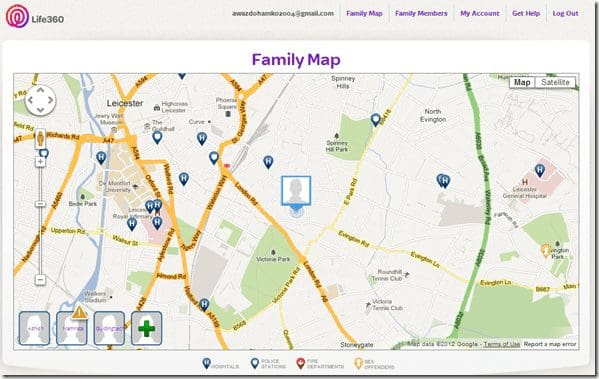The width and height of the screenshot is (599, 379).
Task: Open the Terms of Use link
Action: click(502, 344)
